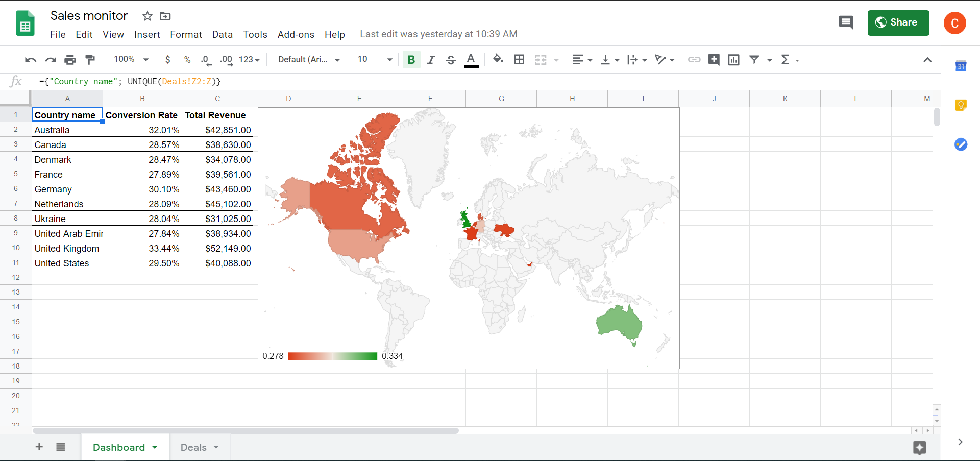
Task: Click the Undo arrow icon
Action: click(31, 60)
